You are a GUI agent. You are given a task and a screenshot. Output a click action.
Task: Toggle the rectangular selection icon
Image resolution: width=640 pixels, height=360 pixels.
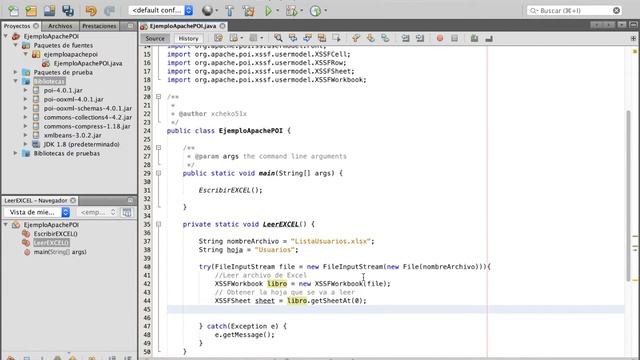[x=336, y=38]
